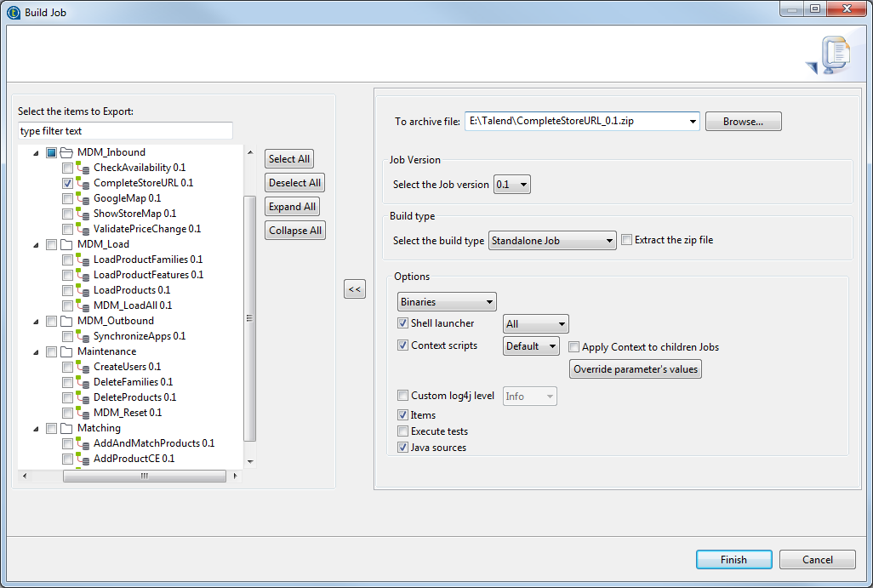
Task: Enable the Extract the zip file checkbox
Action: [x=627, y=240]
